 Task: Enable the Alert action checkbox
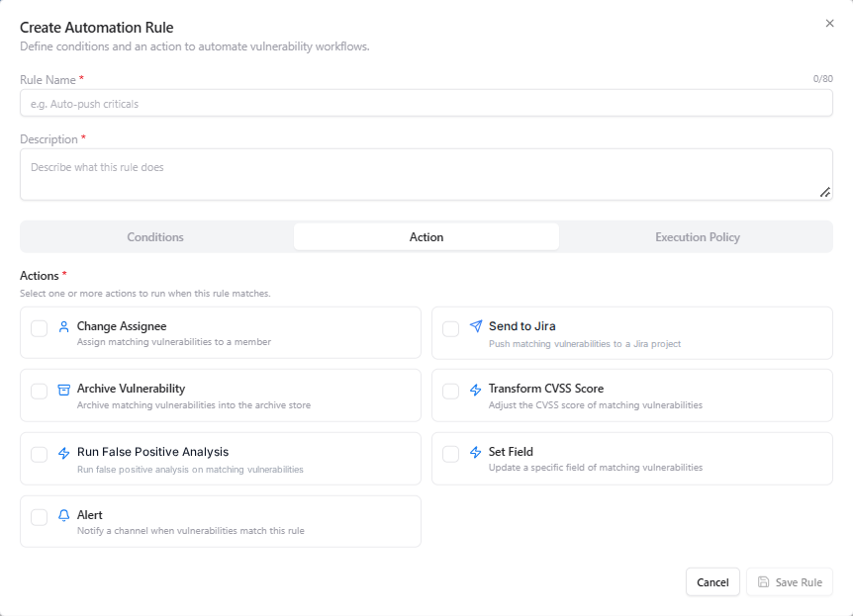pos(40,517)
